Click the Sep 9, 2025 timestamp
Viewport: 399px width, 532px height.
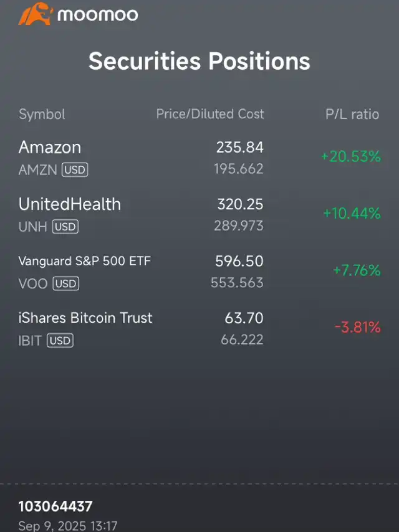coord(68,526)
